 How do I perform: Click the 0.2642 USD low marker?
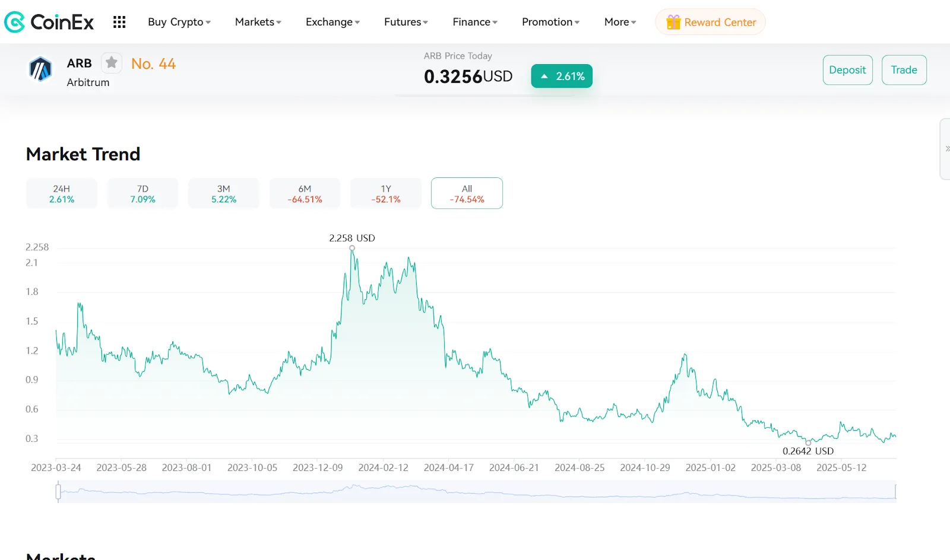point(808,443)
